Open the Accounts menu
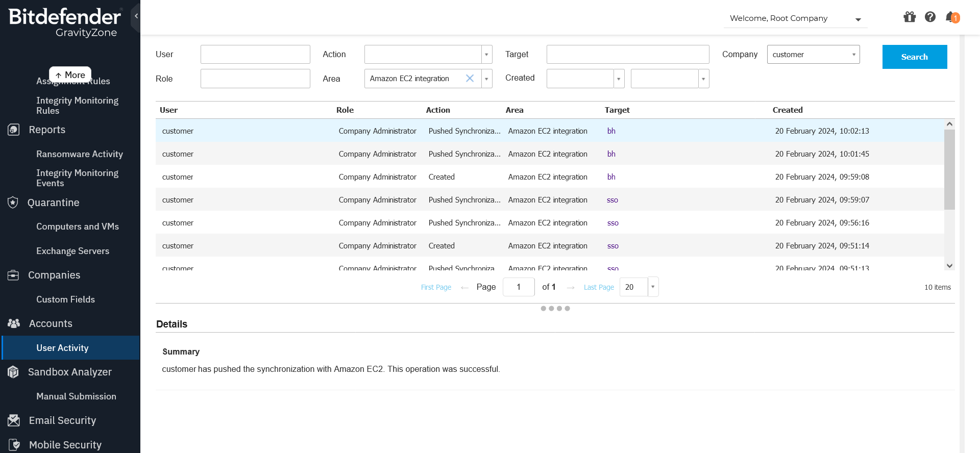 click(51, 323)
